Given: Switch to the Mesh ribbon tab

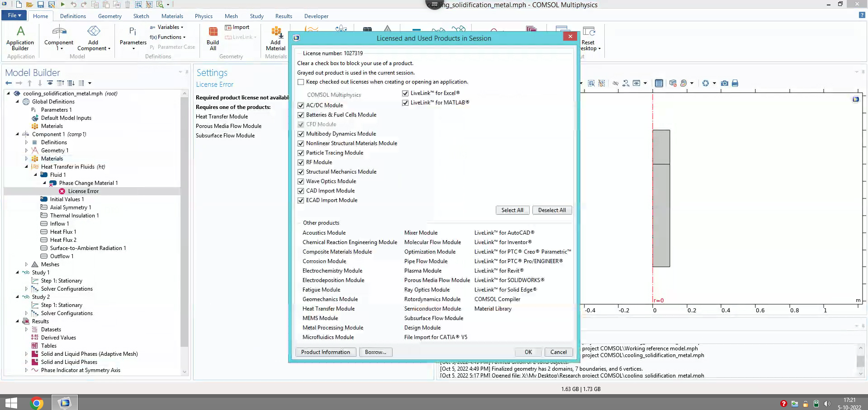Looking at the screenshot, I should [x=231, y=16].
